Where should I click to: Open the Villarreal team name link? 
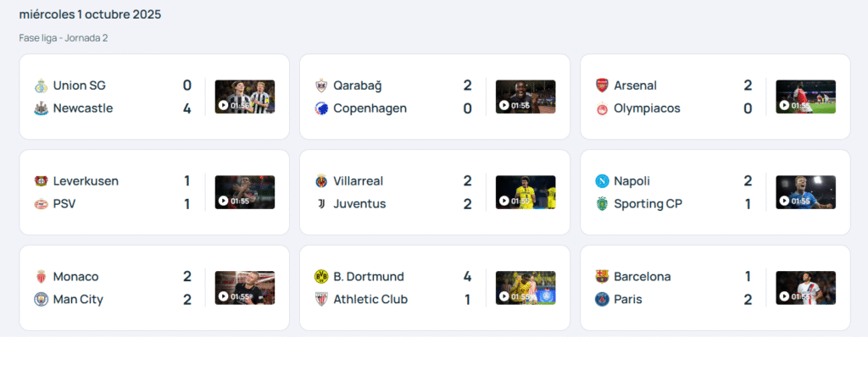tap(358, 181)
